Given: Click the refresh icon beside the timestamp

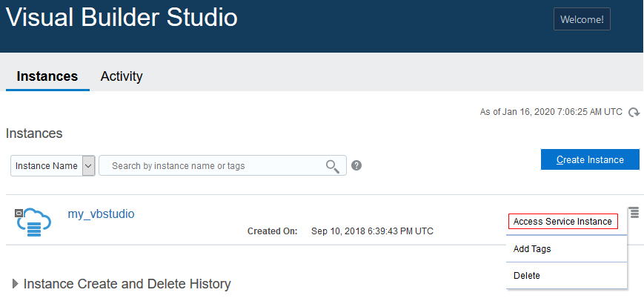Looking at the screenshot, I should (x=634, y=113).
